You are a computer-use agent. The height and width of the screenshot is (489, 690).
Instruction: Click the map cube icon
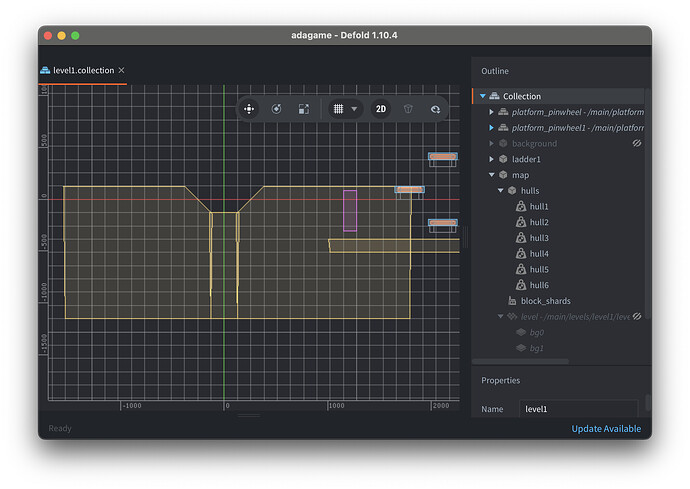click(503, 175)
